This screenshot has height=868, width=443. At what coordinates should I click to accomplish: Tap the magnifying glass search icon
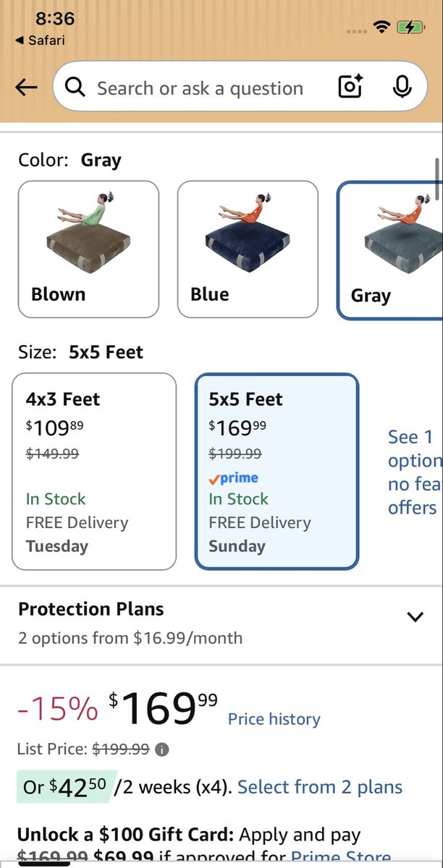click(x=75, y=88)
